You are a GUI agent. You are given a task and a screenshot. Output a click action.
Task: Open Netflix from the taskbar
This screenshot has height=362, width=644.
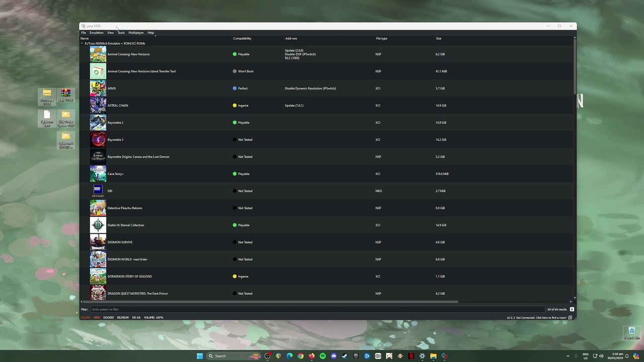click(411, 356)
